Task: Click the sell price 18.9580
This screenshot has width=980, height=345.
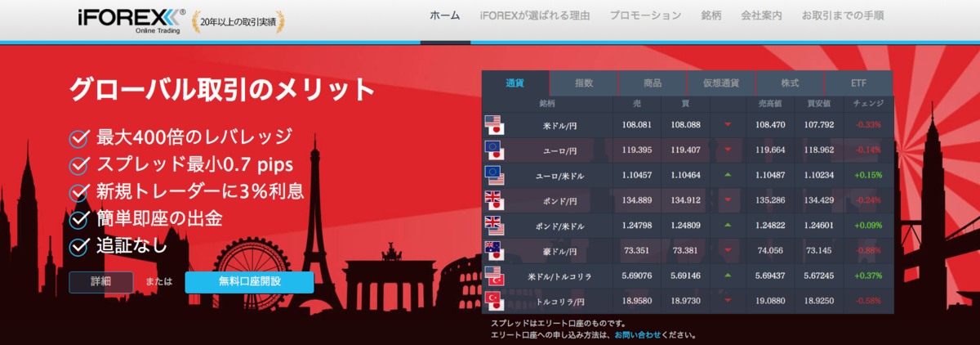Action: tap(637, 301)
